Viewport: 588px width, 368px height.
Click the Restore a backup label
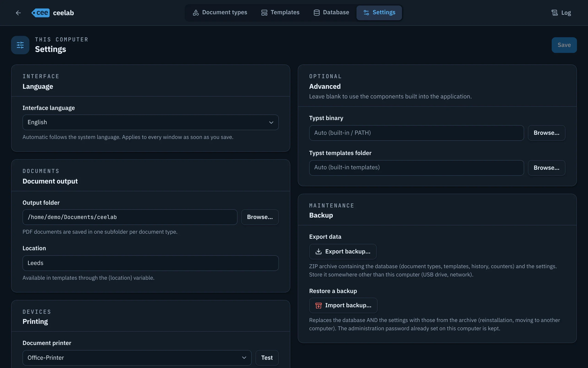(333, 291)
